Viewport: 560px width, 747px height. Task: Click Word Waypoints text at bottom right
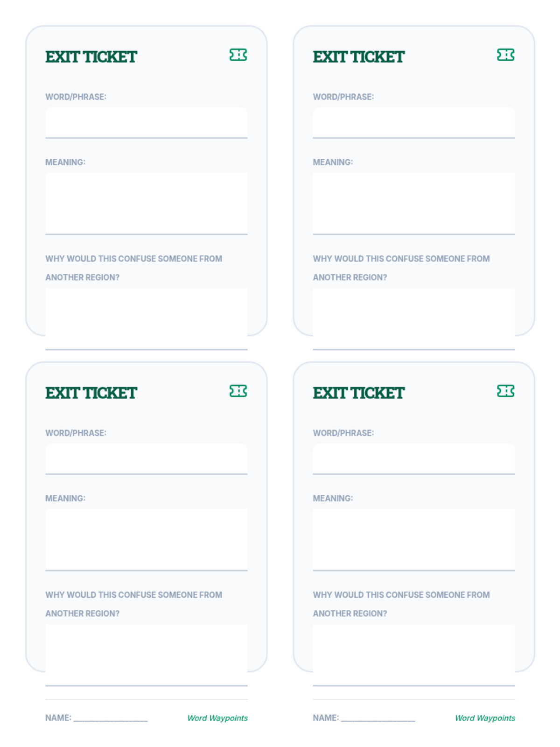[x=485, y=718]
